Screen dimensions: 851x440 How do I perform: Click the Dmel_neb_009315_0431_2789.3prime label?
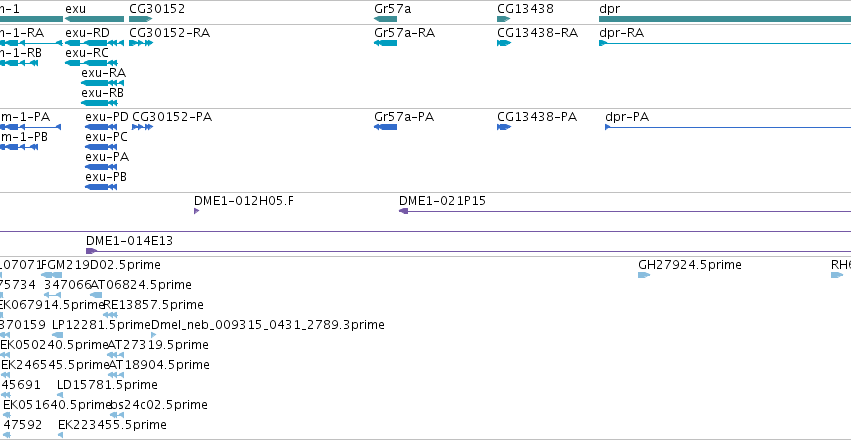[268, 326]
